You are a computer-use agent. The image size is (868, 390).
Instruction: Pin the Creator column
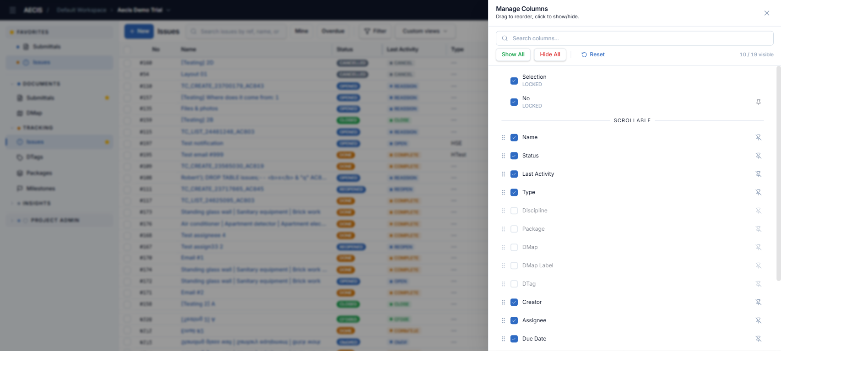tap(758, 302)
